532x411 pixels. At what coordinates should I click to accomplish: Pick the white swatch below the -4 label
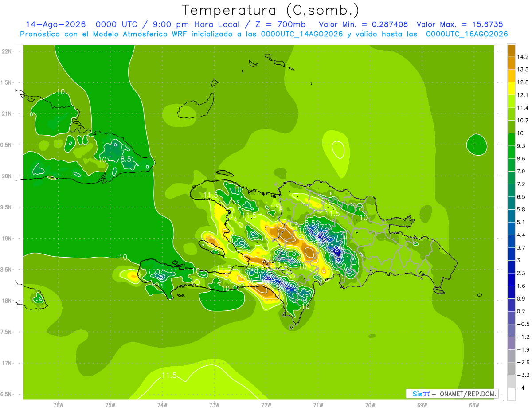(x=511, y=394)
